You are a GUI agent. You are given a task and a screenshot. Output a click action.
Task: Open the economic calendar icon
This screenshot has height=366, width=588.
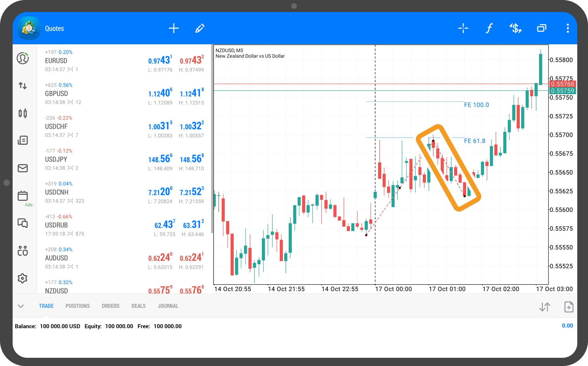pyautogui.click(x=23, y=196)
